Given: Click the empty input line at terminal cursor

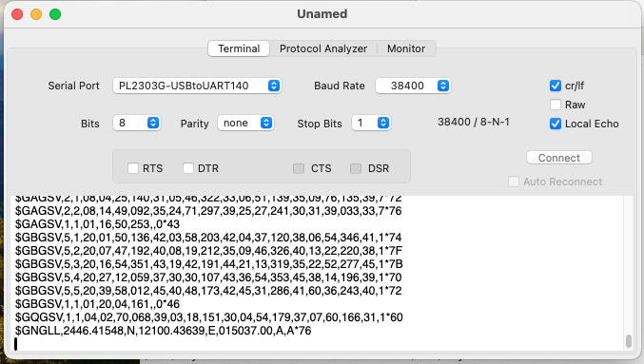Looking at the screenshot, I should coord(316,344).
